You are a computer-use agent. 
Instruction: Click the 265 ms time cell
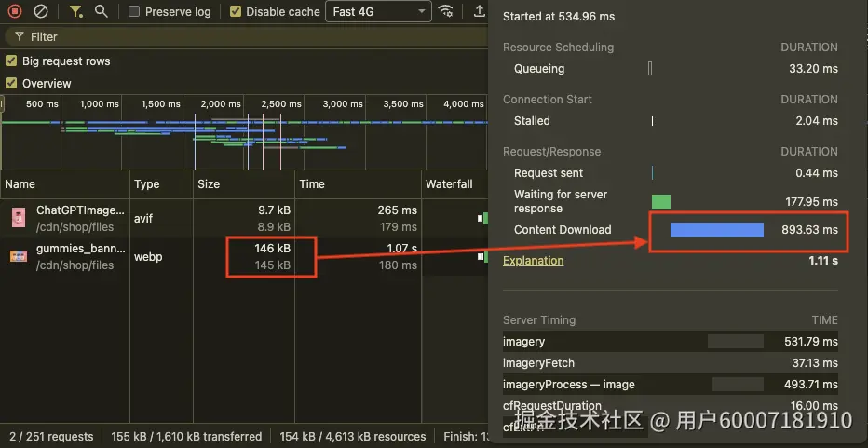(397, 210)
